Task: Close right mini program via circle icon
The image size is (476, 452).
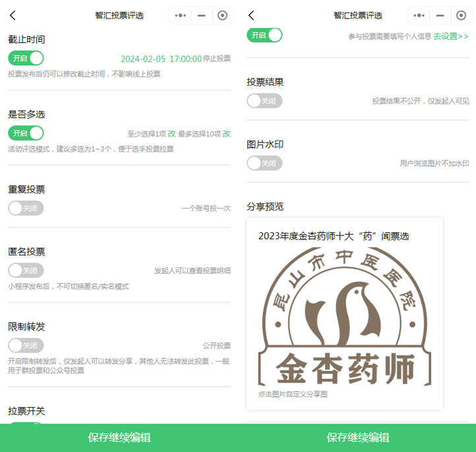Action: (461, 15)
